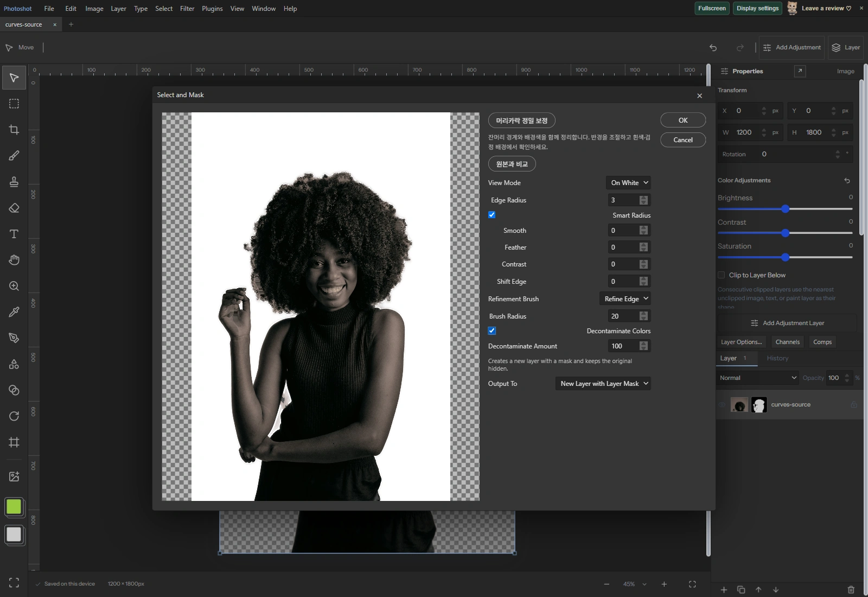Image resolution: width=868 pixels, height=597 pixels.
Task: Click the Add Adjustment Layer button
Action: 787,323
